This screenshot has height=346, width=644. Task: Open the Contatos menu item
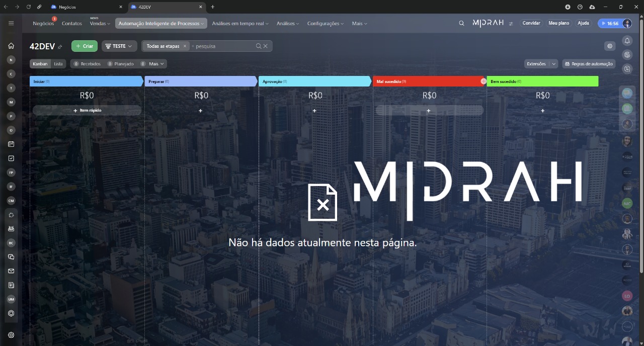click(x=72, y=23)
